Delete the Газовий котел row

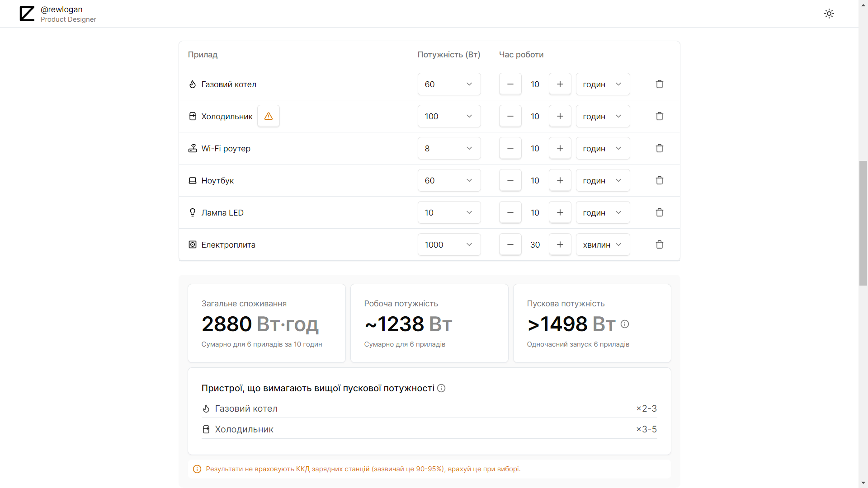click(660, 84)
